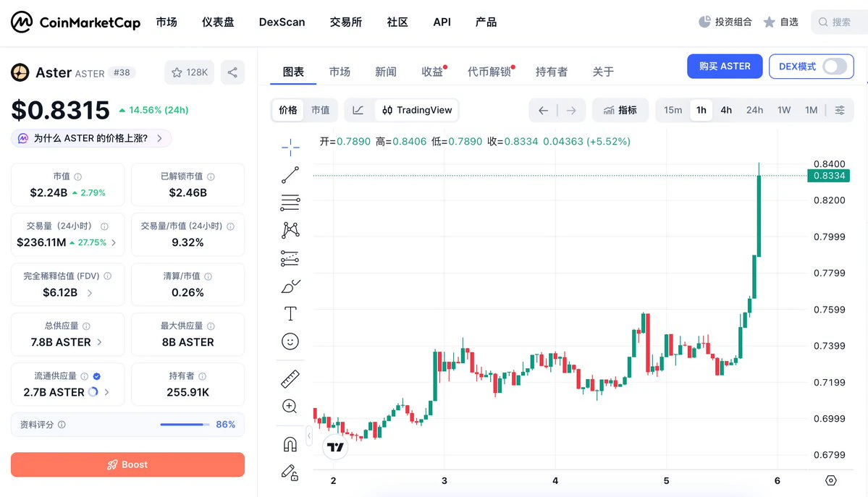Click the holders 持有者 info icon
Viewport: 868px width, 497px height.
click(203, 376)
